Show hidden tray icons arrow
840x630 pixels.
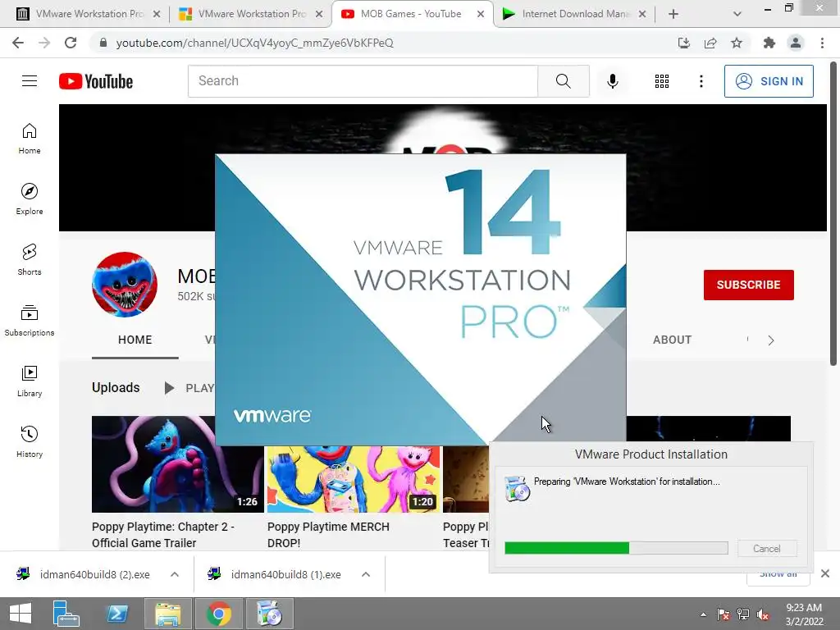pos(703,614)
